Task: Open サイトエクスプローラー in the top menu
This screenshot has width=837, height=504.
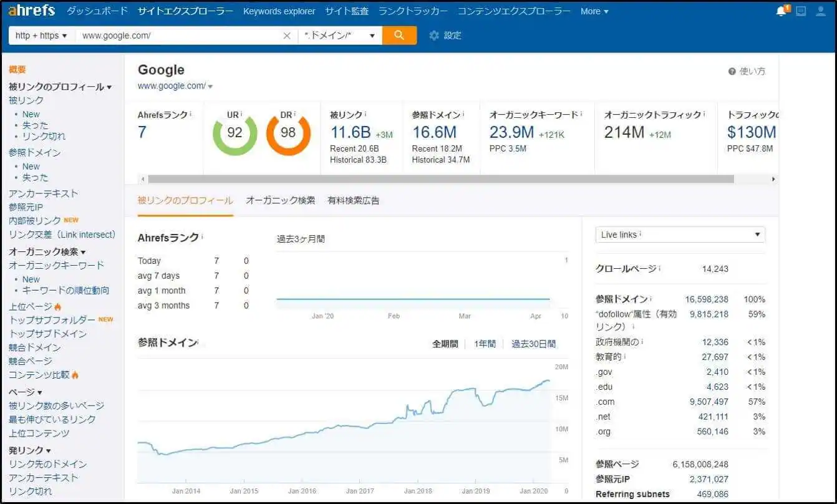Action: click(x=185, y=11)
